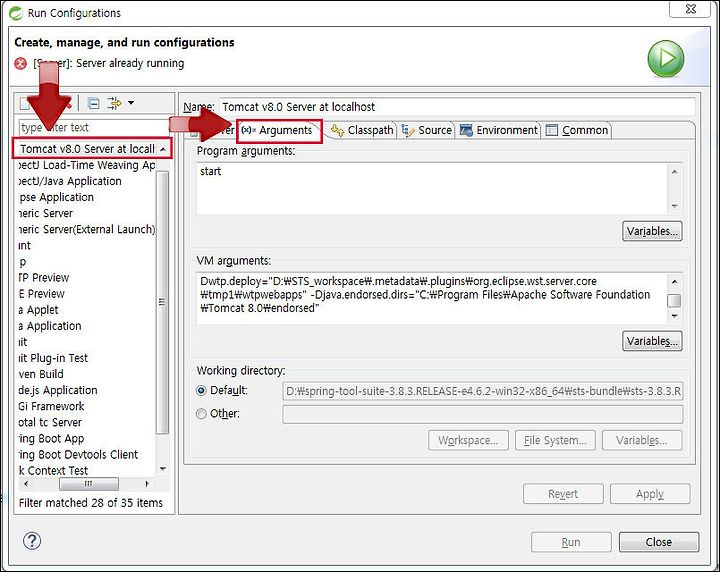The width and height of the screenshot is (720, 572).
Task: Click the config list scroll left arrow
Action: coord(26,484)
